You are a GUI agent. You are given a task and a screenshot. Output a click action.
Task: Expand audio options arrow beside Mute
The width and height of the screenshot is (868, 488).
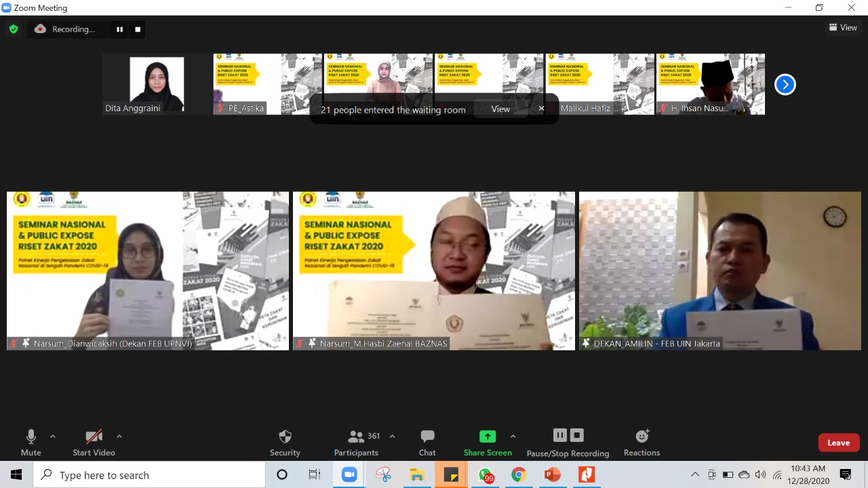pyautogui.click(x=53, y=436)
